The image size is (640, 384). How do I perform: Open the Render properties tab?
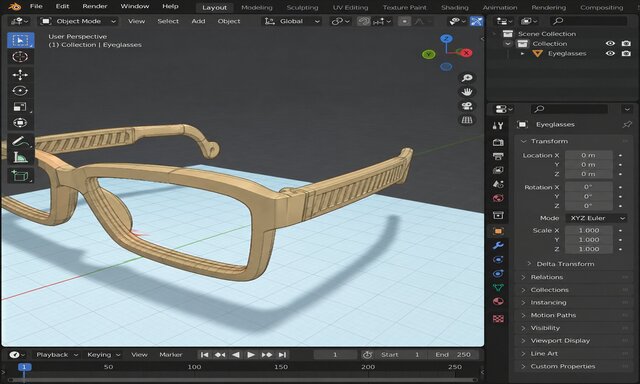coord(498,142)
